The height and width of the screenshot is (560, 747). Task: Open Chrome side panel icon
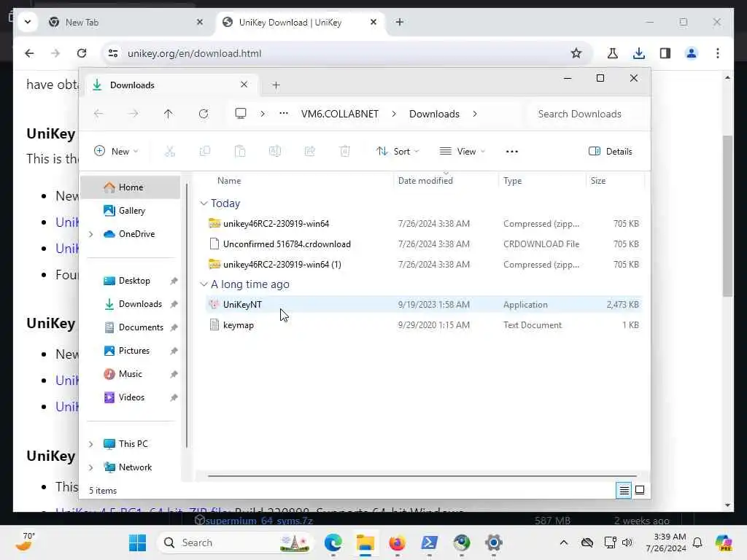(x=665, y=53)
